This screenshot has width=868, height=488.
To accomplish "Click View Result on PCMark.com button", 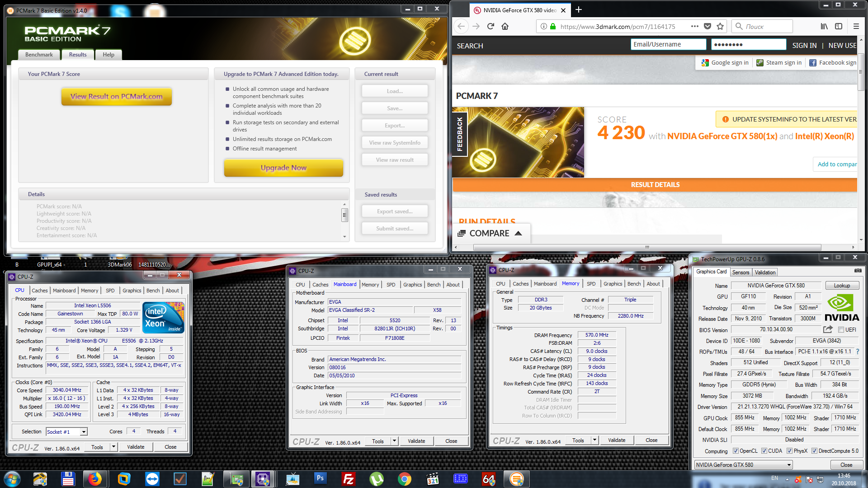I will point(116,96).
